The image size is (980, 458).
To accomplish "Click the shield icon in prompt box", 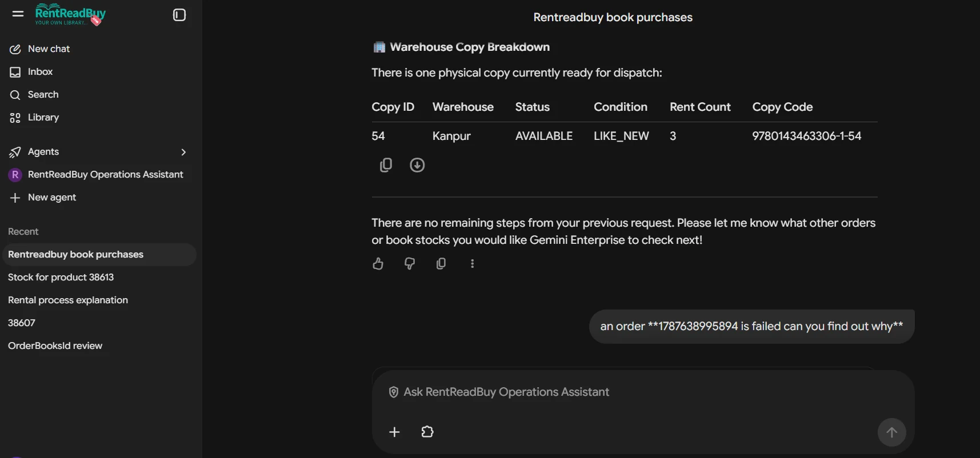I will (x=393, y=392).
